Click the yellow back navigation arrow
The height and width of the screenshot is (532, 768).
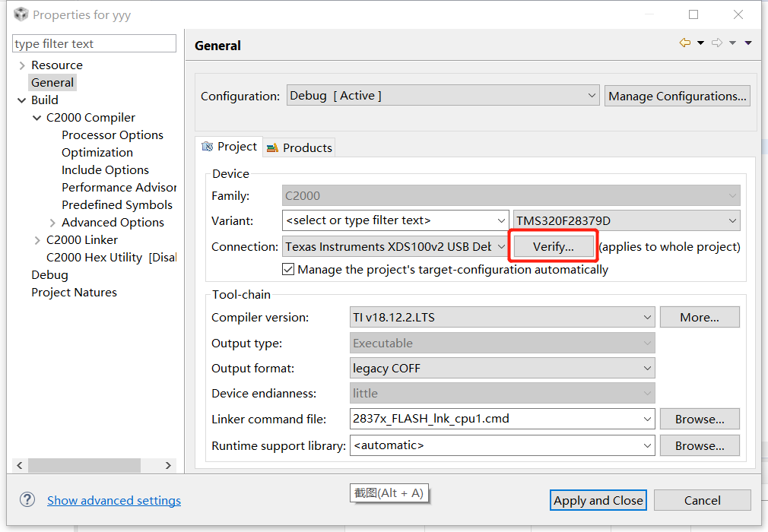pos(684,43)
